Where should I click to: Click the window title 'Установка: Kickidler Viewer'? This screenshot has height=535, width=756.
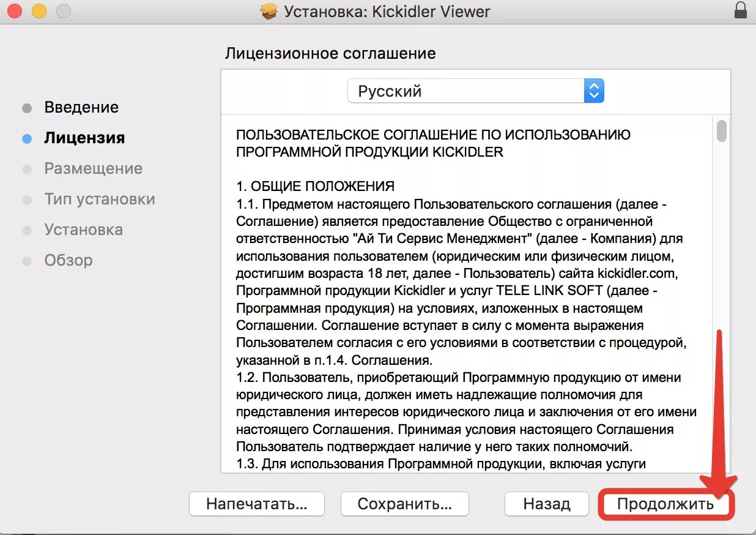click(x=387, y=11)
